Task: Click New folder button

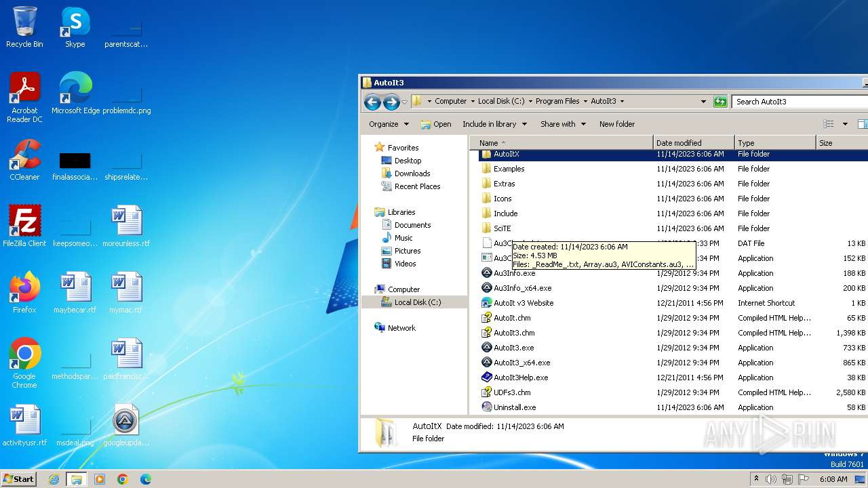Action: coord(617,124)
